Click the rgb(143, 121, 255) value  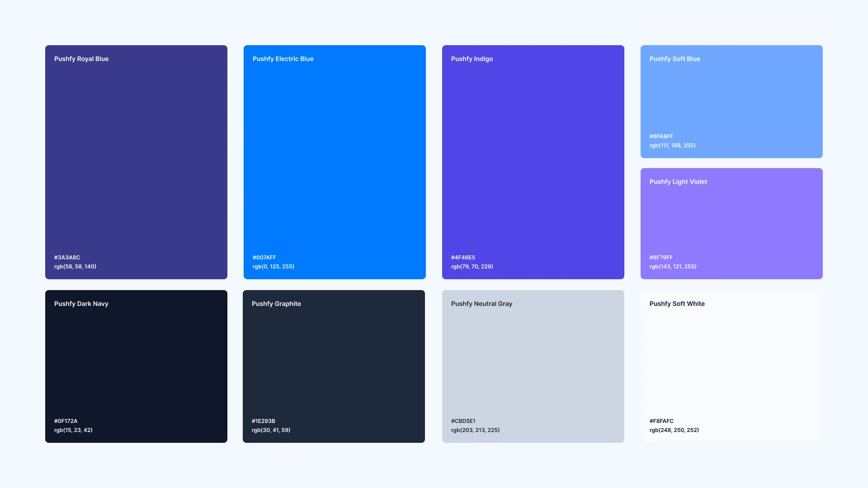[673, 267]
